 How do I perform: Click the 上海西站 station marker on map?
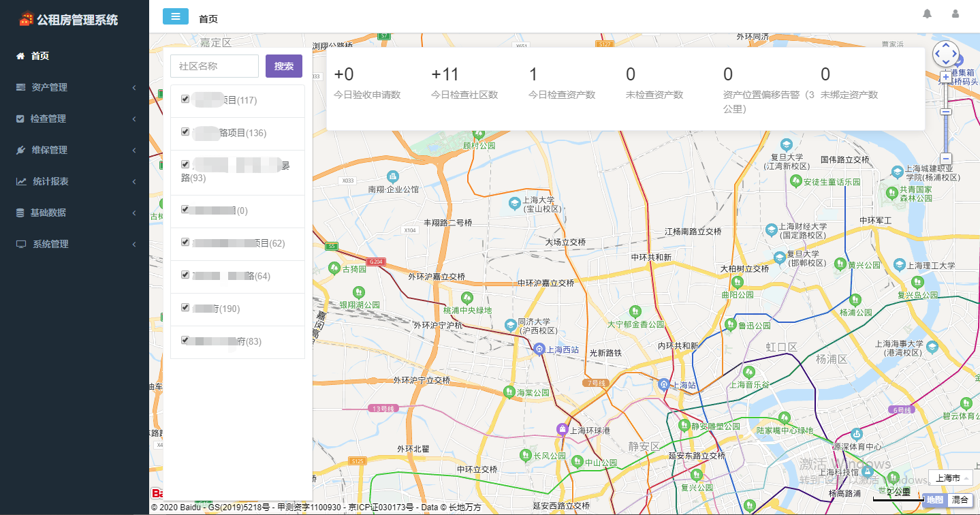point(539,349)
